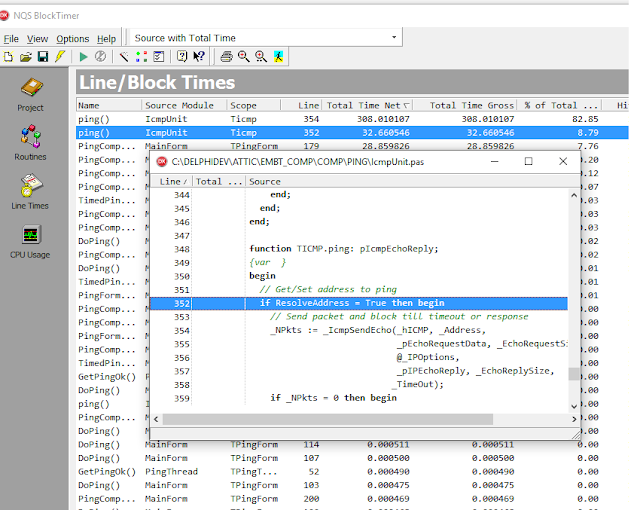Sort by the Name column header
The width and height of the screenshot is (640, 510).
pos(109,105)
